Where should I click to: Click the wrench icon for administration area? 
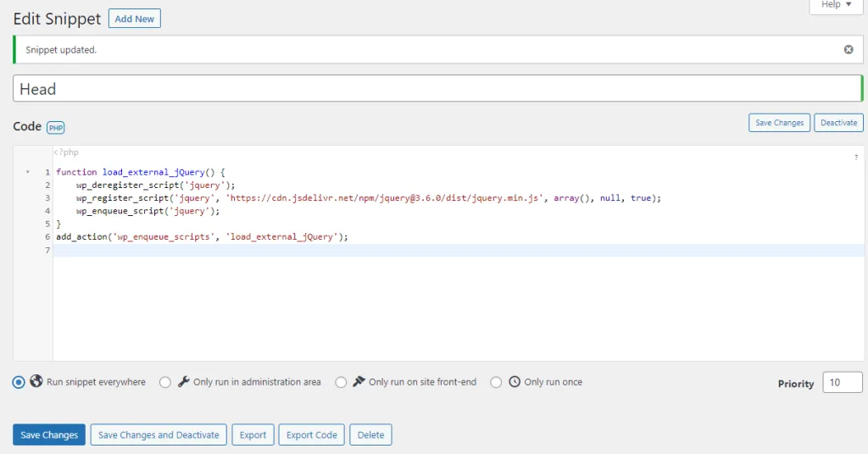[184, 382]
